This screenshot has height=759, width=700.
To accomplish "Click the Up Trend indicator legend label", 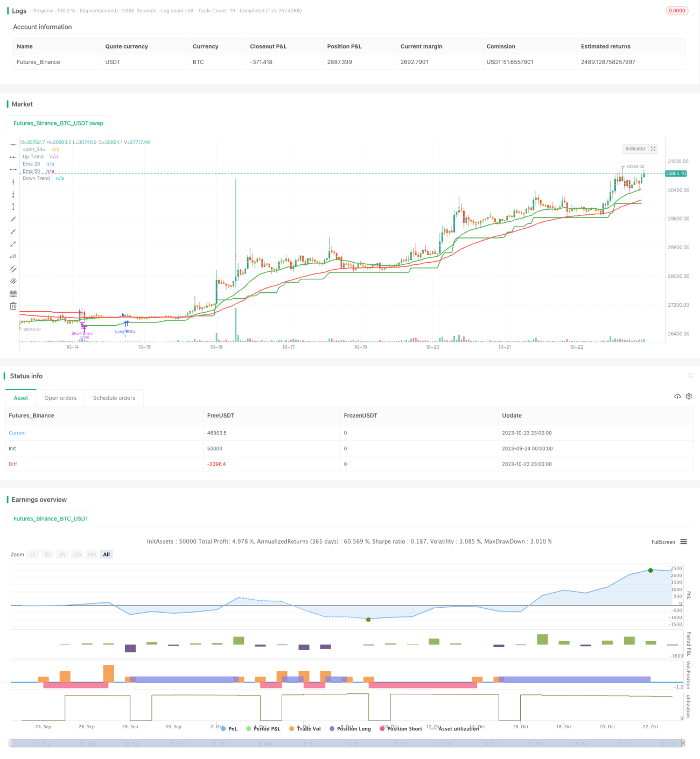I will (x=33, y=157).
